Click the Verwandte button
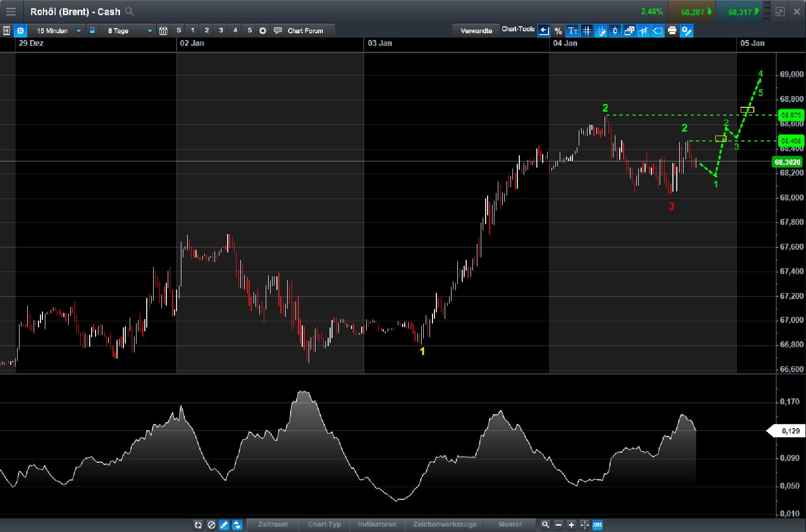Screen dimensions: 806x532 tap(475, 30)
